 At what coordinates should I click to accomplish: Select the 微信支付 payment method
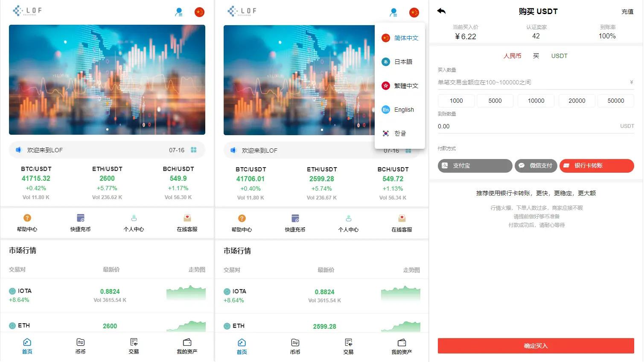(x=536, y=166)
